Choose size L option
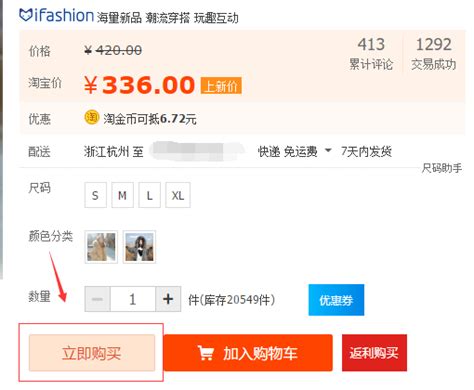This screenshot has width=474, height=390. click(x=150, y=195)
